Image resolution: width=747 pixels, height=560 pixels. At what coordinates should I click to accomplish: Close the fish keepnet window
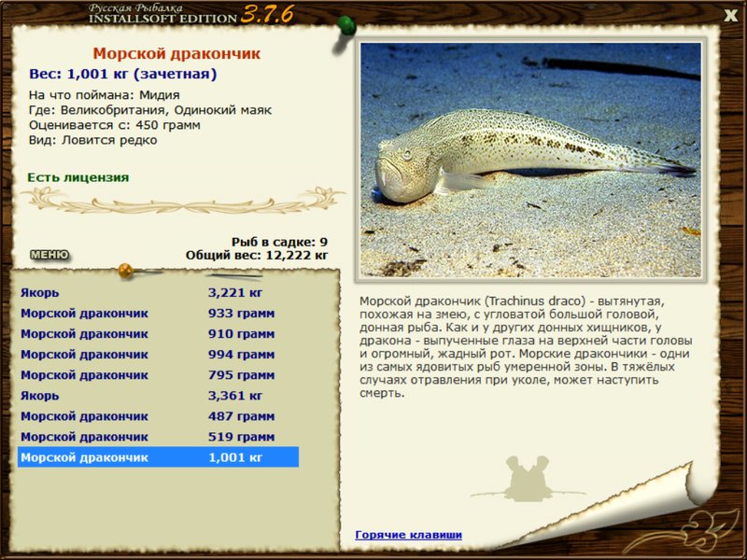click(730, 16)
